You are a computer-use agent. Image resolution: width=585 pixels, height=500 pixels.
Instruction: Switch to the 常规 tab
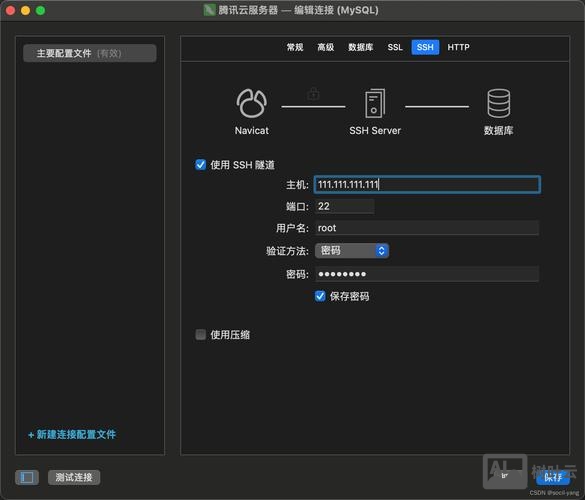295,47
